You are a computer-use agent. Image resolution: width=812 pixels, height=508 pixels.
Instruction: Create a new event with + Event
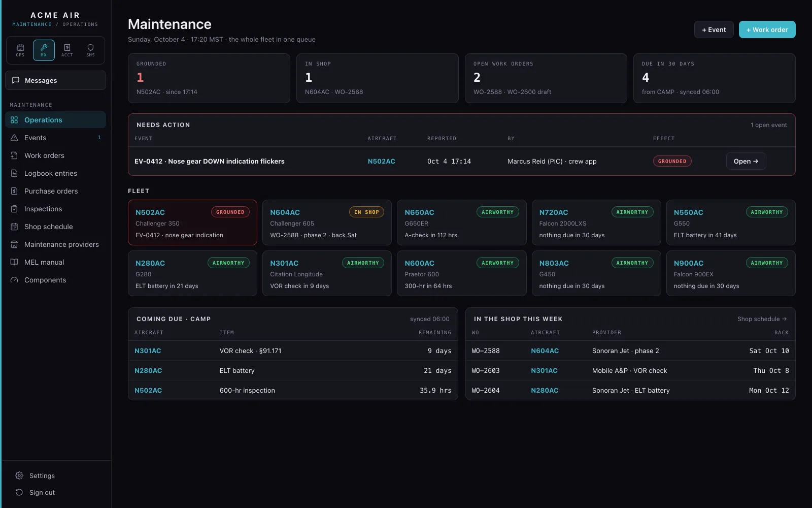pos(714,29)
